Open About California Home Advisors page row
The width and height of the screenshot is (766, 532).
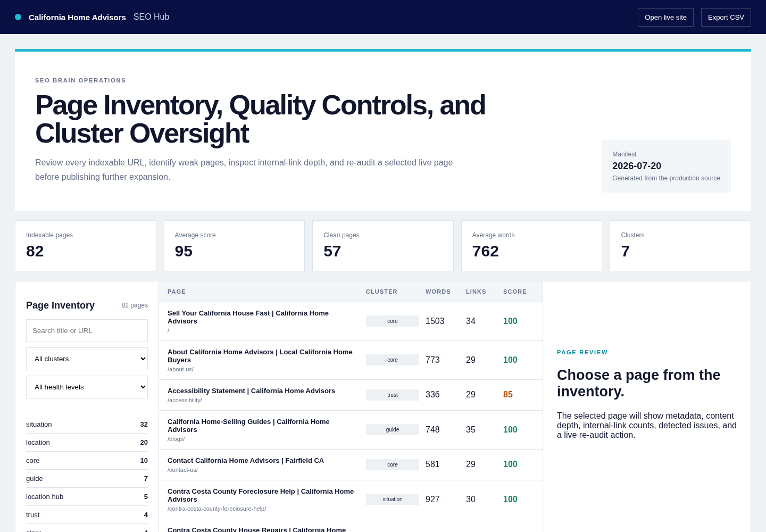pos(351,360)
